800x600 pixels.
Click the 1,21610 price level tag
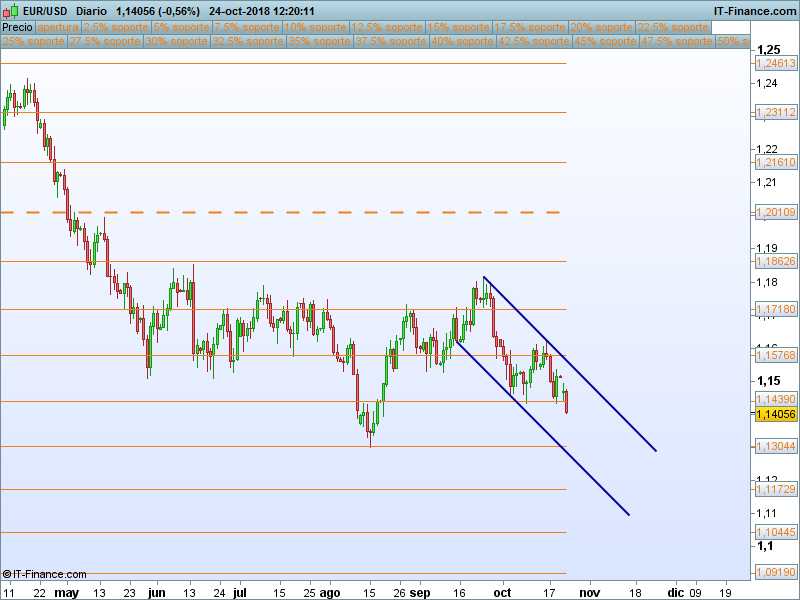pos(776,162)
